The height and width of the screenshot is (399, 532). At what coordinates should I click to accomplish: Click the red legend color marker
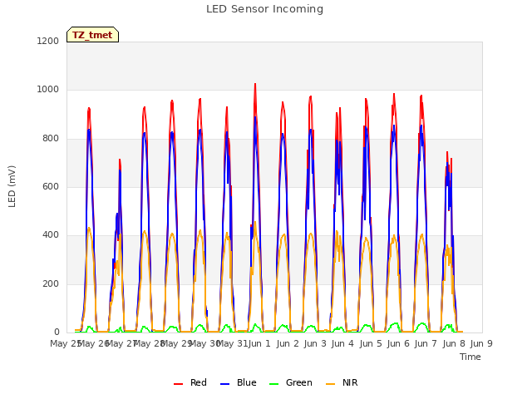tap(178, 384)
